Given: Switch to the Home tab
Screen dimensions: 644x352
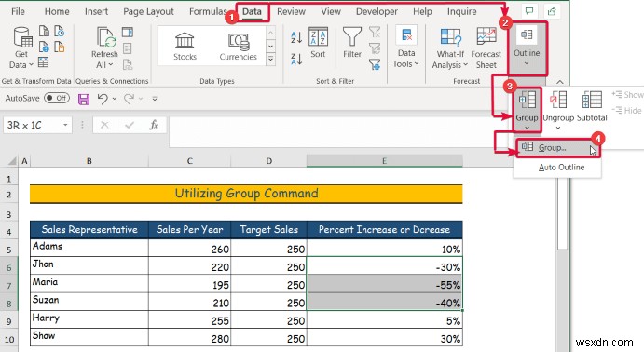Looking at the screenshot, I should click(x=57, y=11).
